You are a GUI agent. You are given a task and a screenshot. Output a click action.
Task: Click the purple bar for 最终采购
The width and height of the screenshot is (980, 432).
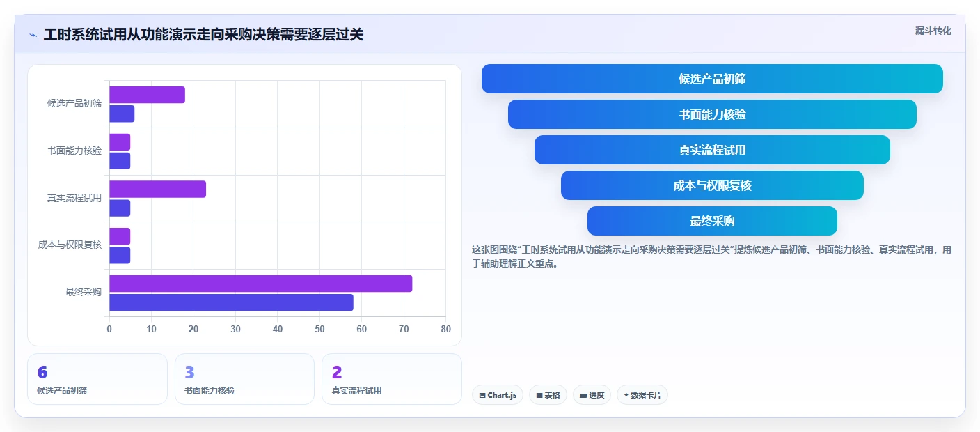click(x=260, y=284)
